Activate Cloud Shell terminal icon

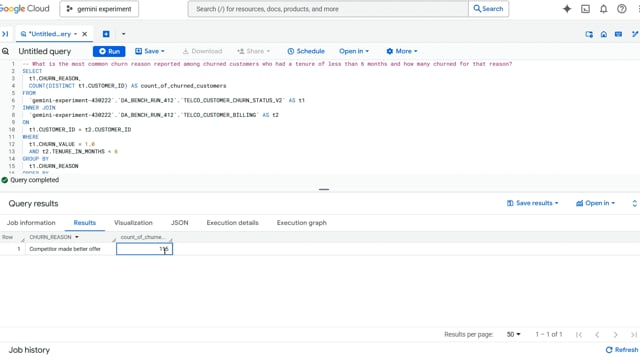tap(585, 9)
